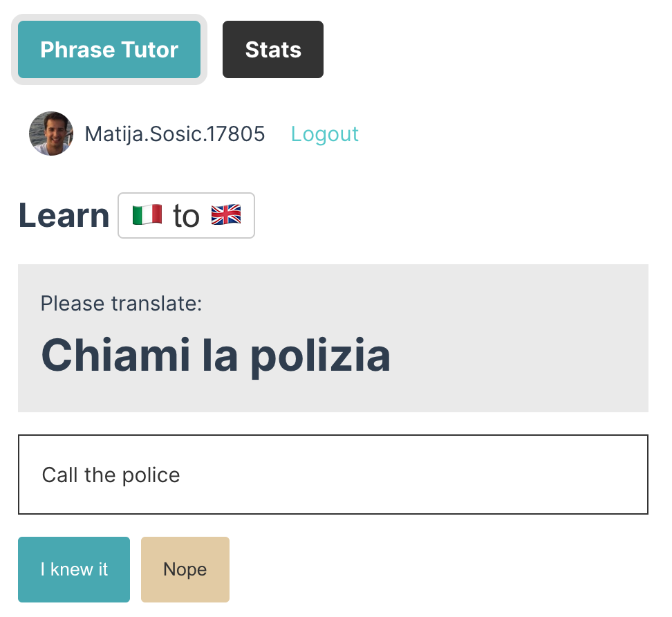The image size is (672, 617).
Task: Select the Phrase Tutor tab
Action: coord(109,49)
